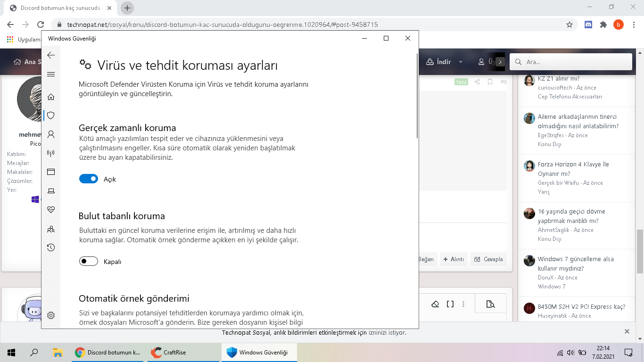Viewport: 644px width, 362px height.
Task: Bookmark this page with the star icon
Action: coord(570,25)
